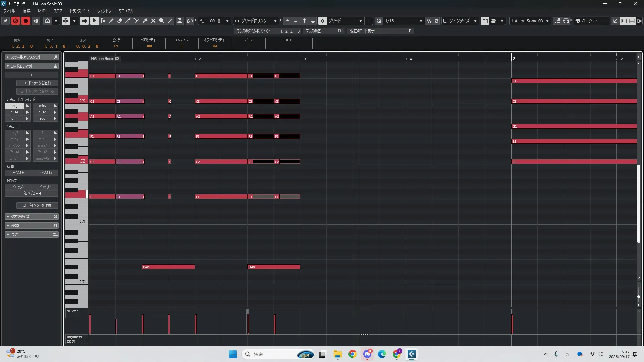
Task: Select the Glue tool
Action: [145, 21]
